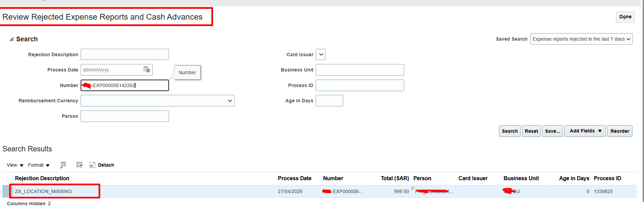Screen dimensions: 644x210
Task: Click the Reset button
Action: [531, 131]
